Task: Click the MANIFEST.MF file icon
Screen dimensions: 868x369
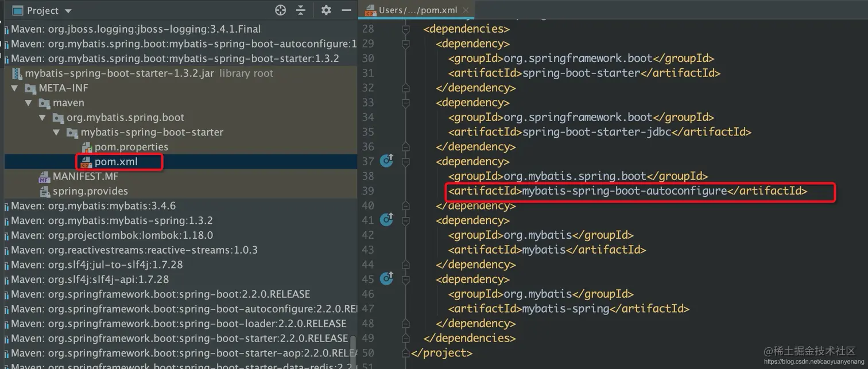Action: click(x=44, y=177)
